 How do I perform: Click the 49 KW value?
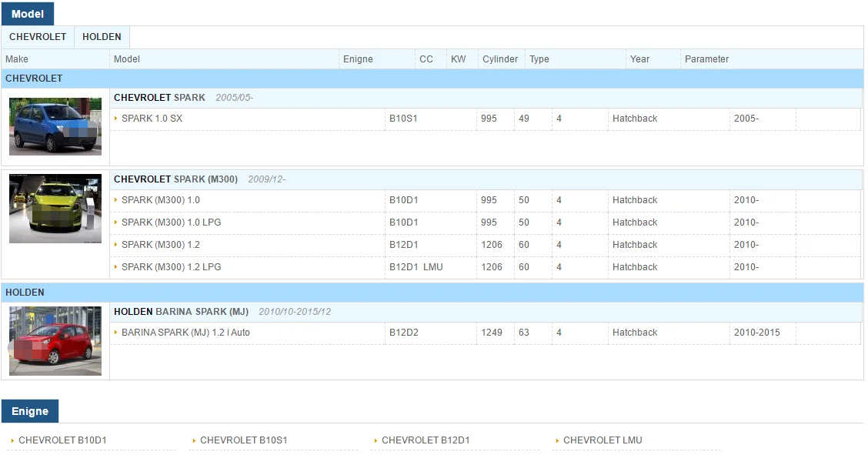[x=524, y=119]
